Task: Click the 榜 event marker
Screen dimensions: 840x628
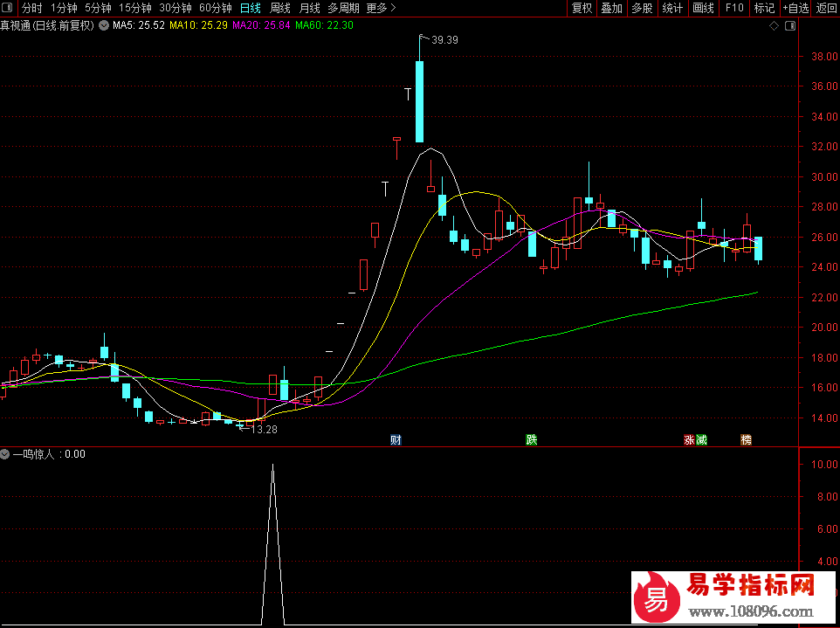Action: tap(746, 439)
